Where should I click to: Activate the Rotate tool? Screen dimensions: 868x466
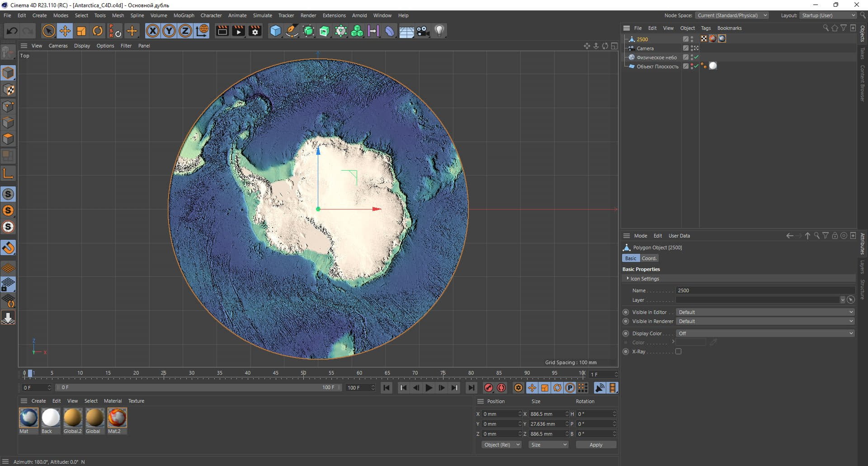tap(98, 31)
